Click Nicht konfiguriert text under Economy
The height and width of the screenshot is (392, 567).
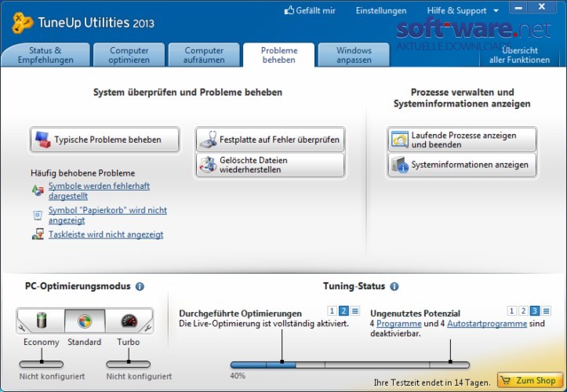click(x=52, y=376)
